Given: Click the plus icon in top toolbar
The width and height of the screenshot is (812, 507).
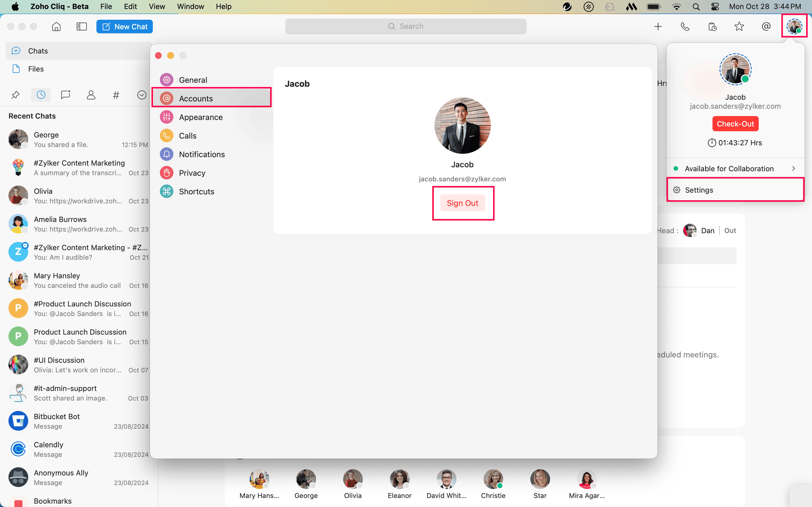Looking at the screenshot, I should coord(658,26).
